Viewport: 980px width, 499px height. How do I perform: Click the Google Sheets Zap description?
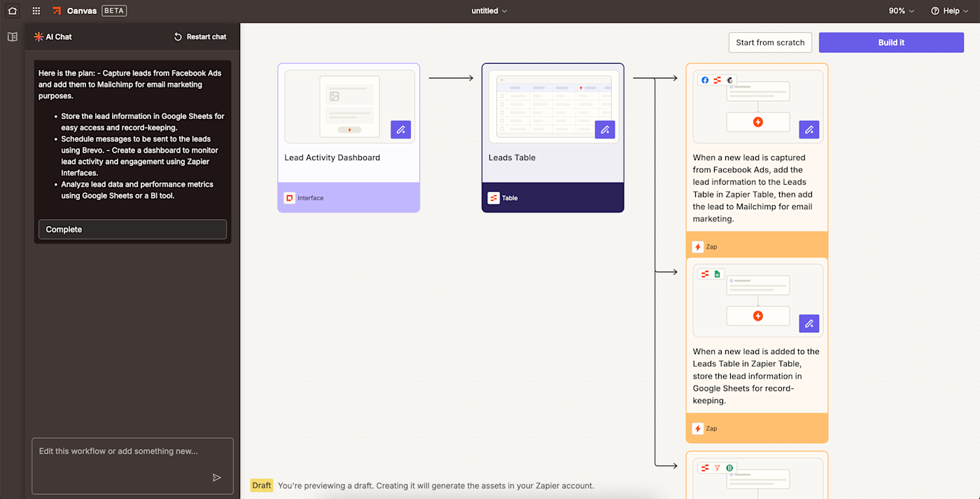(756, 376)
